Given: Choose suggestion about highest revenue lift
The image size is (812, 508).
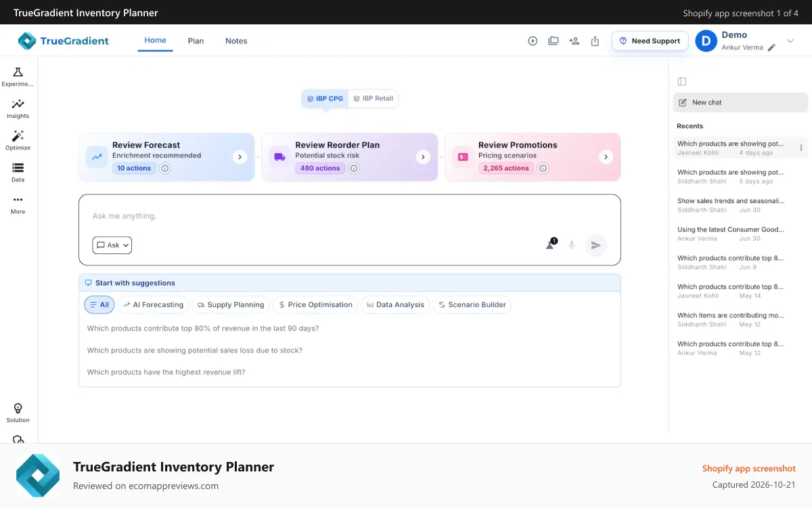Looking at the screenshot, I should coord(166,372).
